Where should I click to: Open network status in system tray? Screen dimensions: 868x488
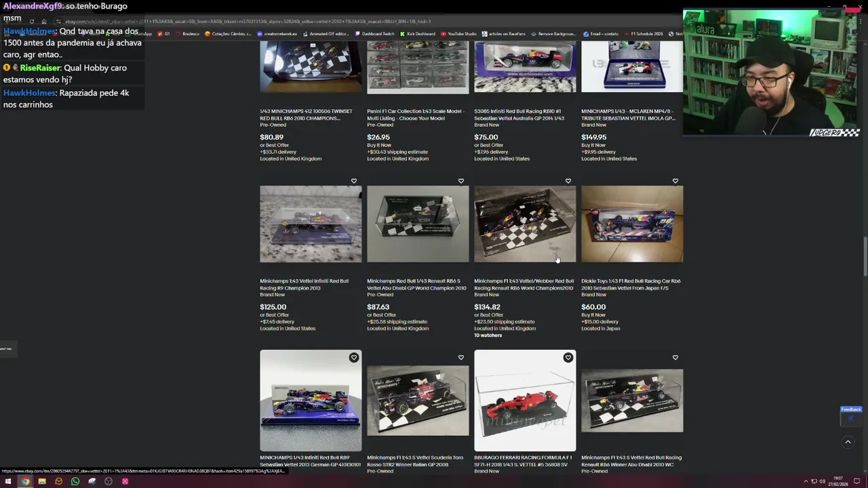[x=814, y=481]
